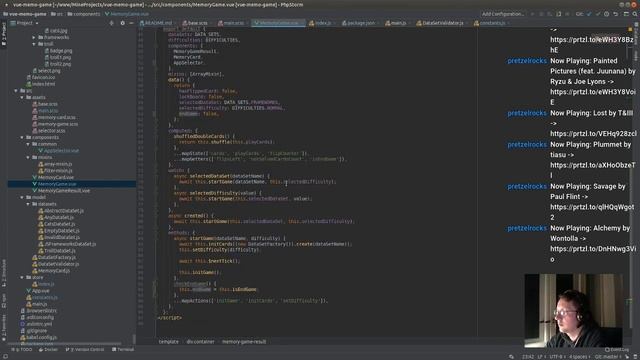Viewport: 640px width, 360px height.
Task: Click the div.container breadcrumb at editor bottom
Action: click(200, 342)
